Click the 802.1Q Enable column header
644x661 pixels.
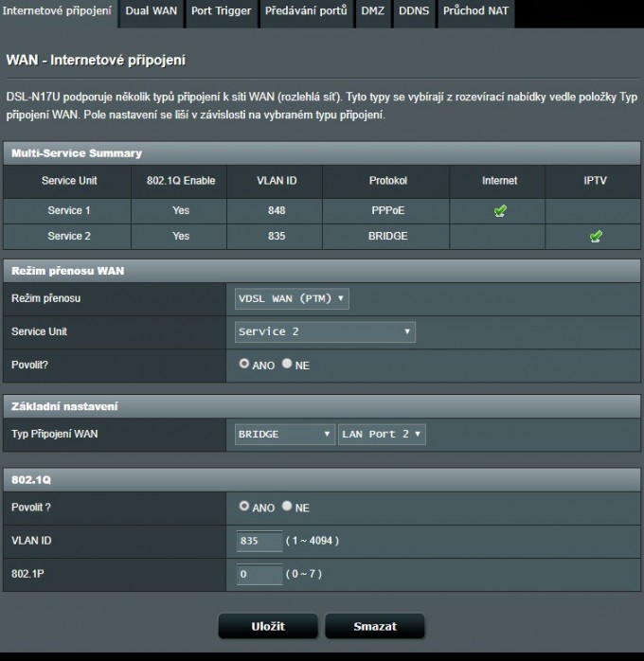(181, 181)
